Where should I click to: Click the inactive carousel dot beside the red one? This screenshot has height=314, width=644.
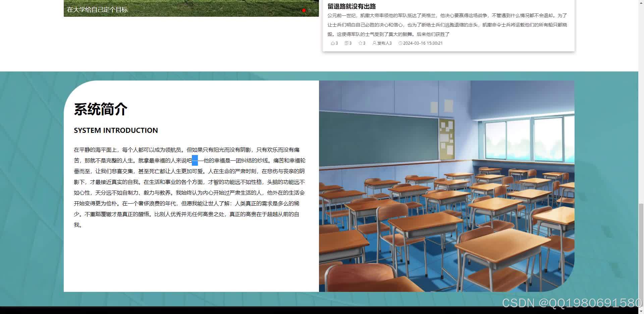309,10
